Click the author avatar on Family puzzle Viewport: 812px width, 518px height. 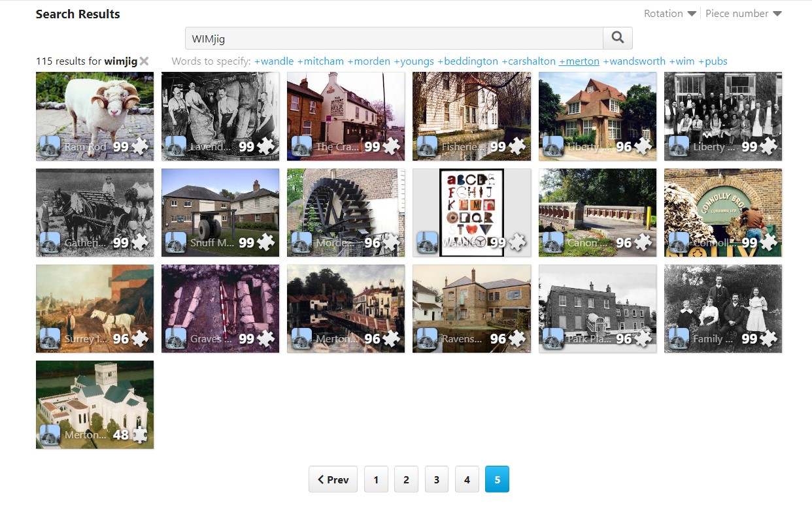click(679, 338)
